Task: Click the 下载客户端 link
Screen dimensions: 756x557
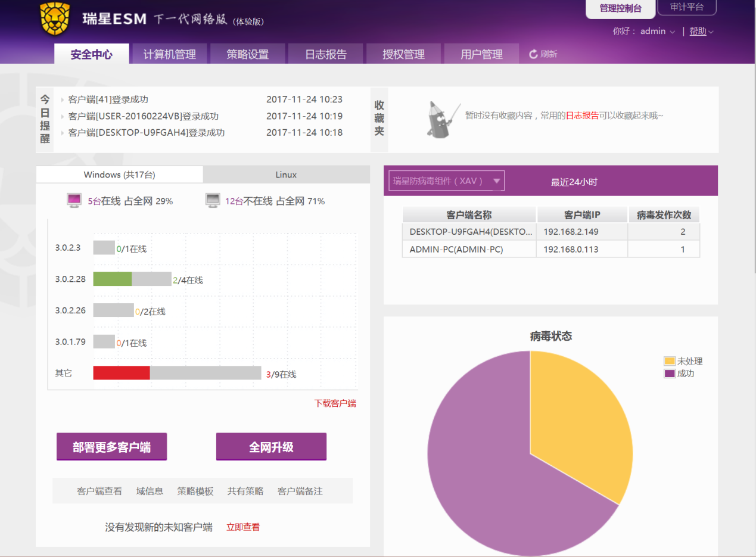Action: coord(335,403)
